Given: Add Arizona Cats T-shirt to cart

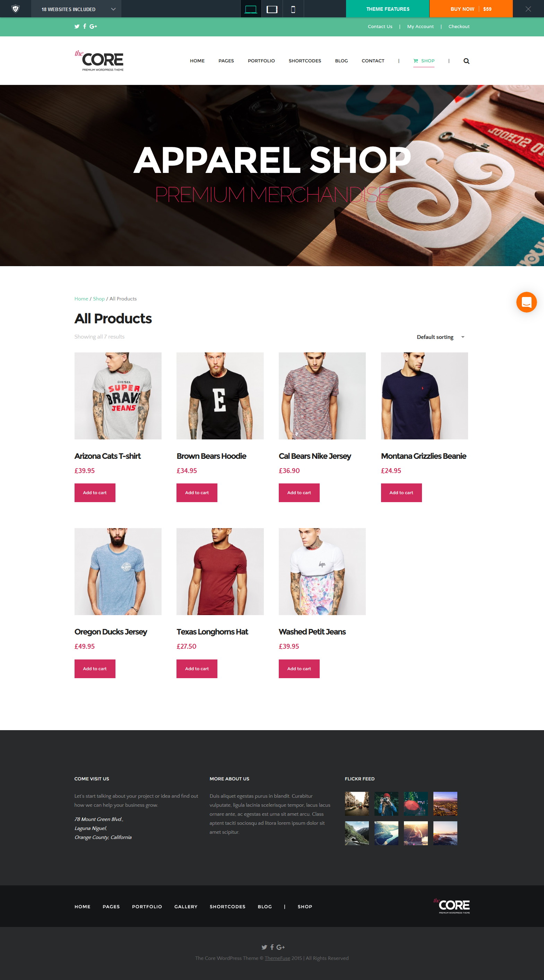Looking at the screenshot, I should pos(95,493).
